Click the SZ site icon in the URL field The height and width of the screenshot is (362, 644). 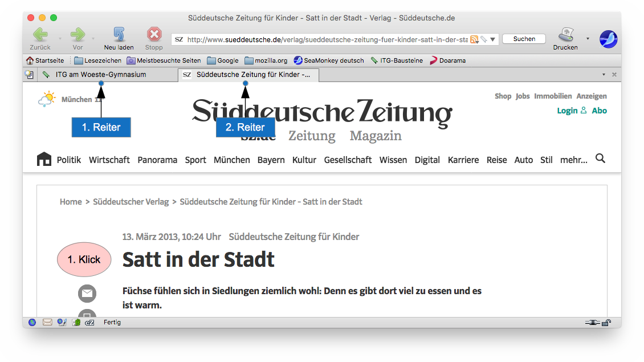point(178,39)
